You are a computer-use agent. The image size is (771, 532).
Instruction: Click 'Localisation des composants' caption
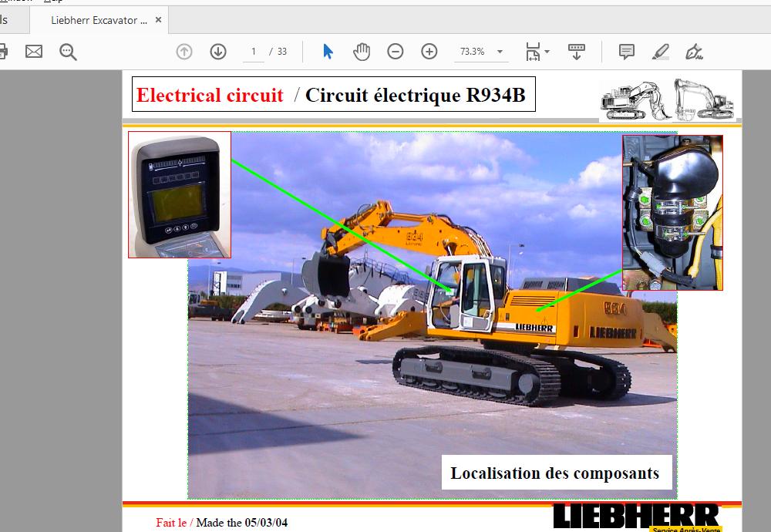point(555,473)
